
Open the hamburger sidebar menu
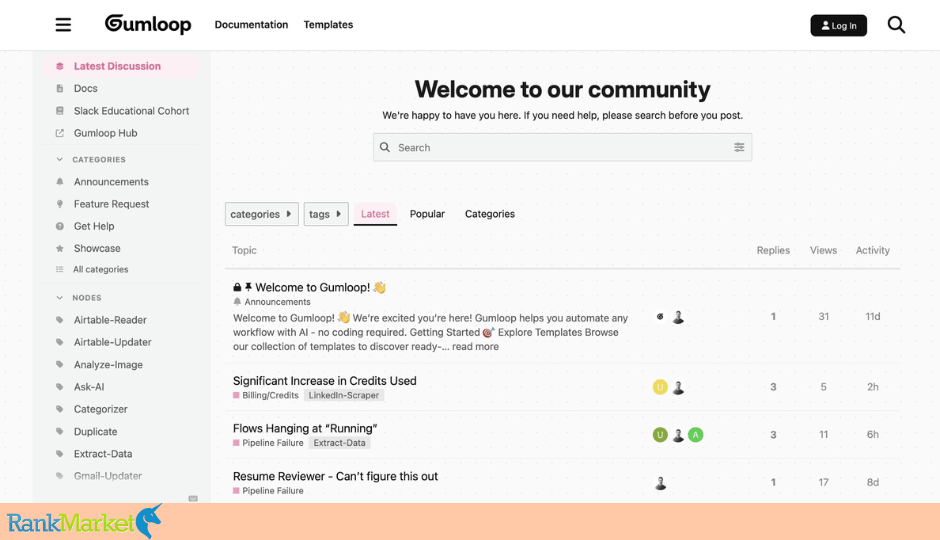[64, 25]
